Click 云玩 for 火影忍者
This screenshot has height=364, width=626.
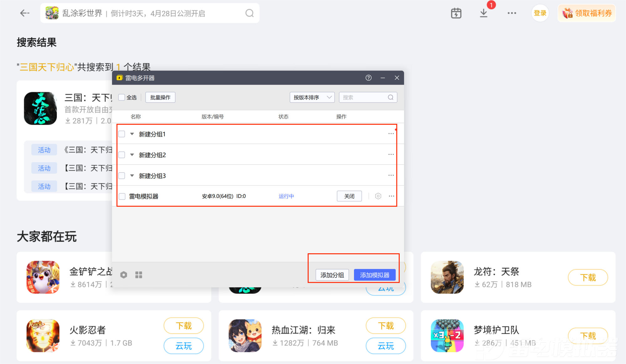pos(184,346)
